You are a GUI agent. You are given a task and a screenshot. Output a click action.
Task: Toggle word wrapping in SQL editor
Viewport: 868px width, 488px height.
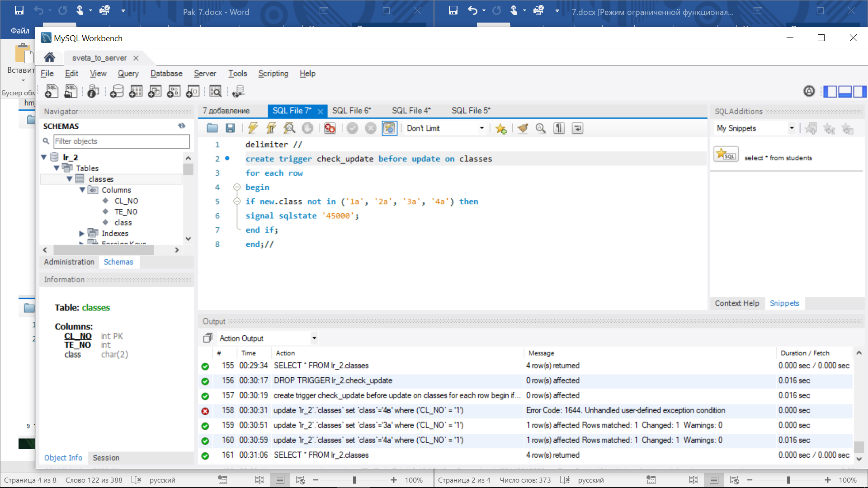coord(577,128)
